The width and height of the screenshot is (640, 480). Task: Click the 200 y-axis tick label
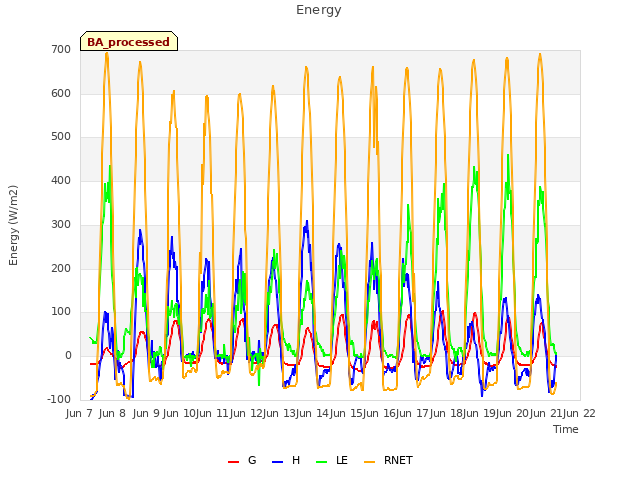(61, 269)
